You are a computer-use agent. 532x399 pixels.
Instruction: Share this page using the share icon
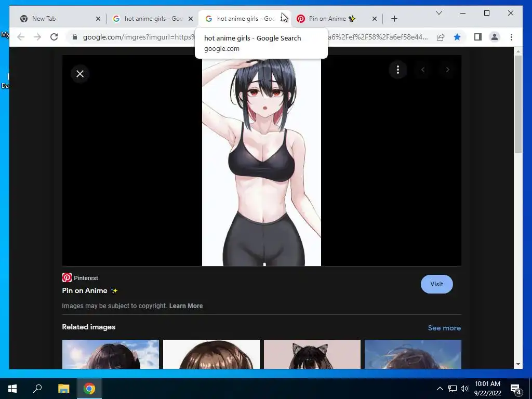441,37
